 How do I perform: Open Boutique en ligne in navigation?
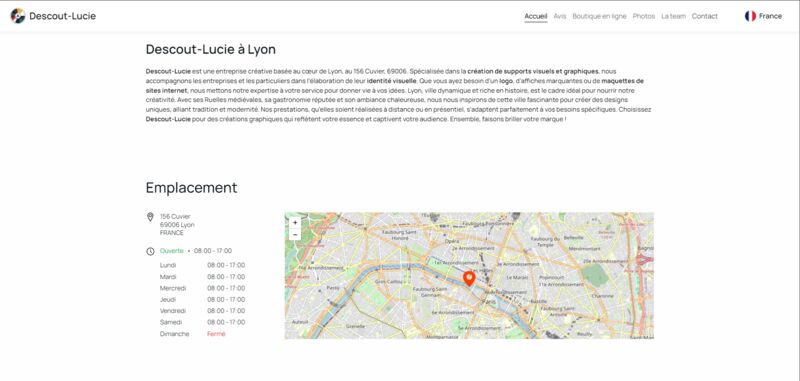(x=599, y=16)
